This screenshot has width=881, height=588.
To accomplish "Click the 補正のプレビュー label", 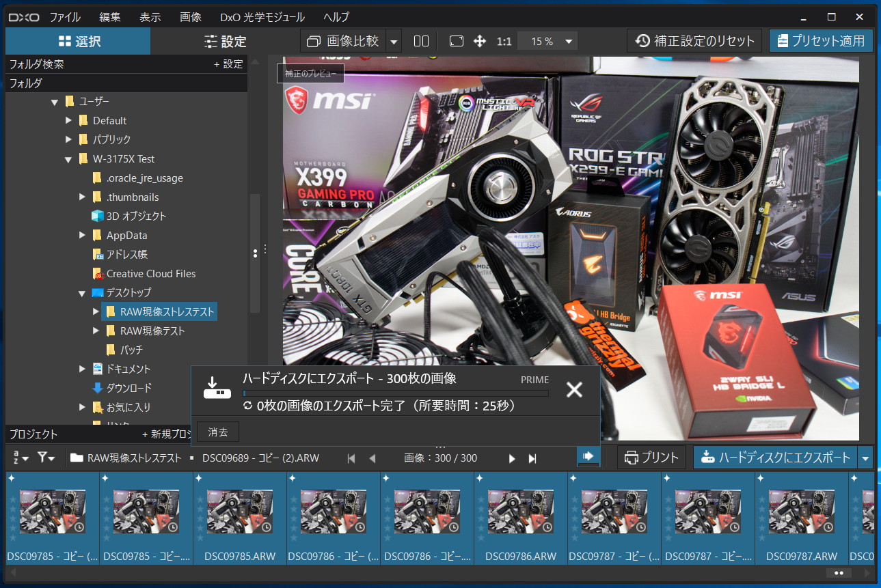I will coord(310,73).
